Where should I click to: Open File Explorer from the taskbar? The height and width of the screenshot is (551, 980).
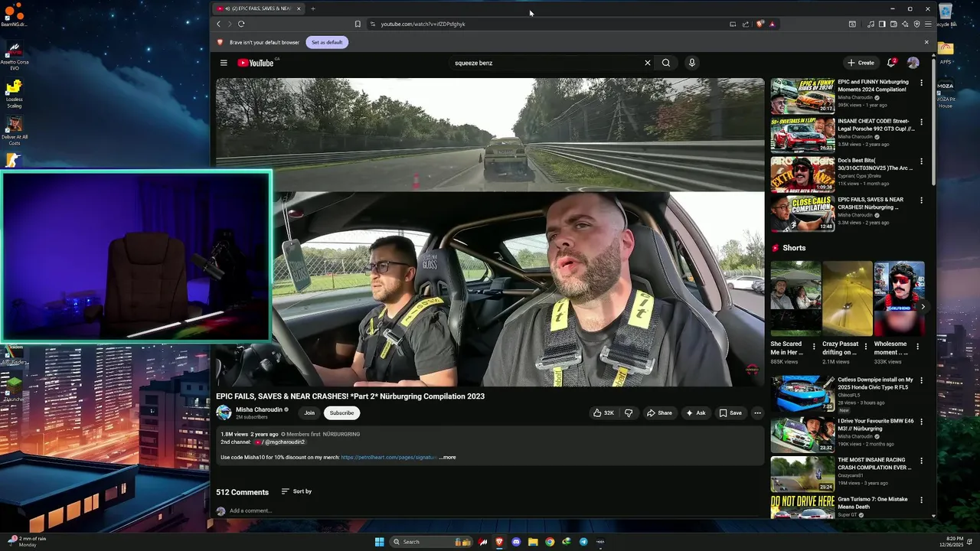click(533, 542)
